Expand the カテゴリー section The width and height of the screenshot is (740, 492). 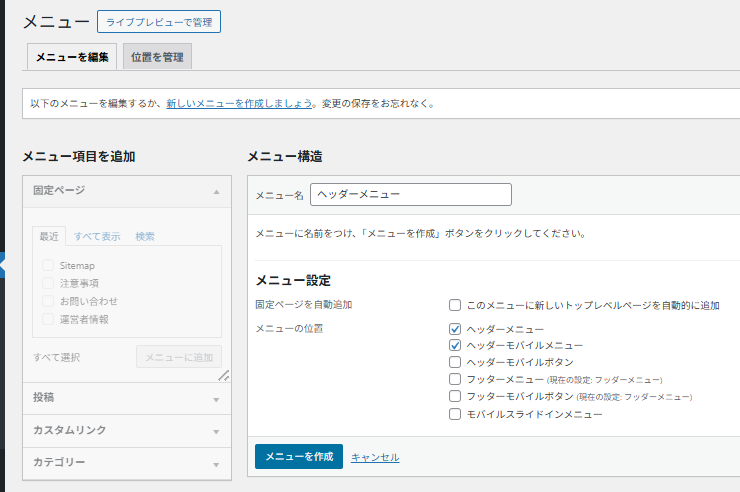[x=216, y=463]
